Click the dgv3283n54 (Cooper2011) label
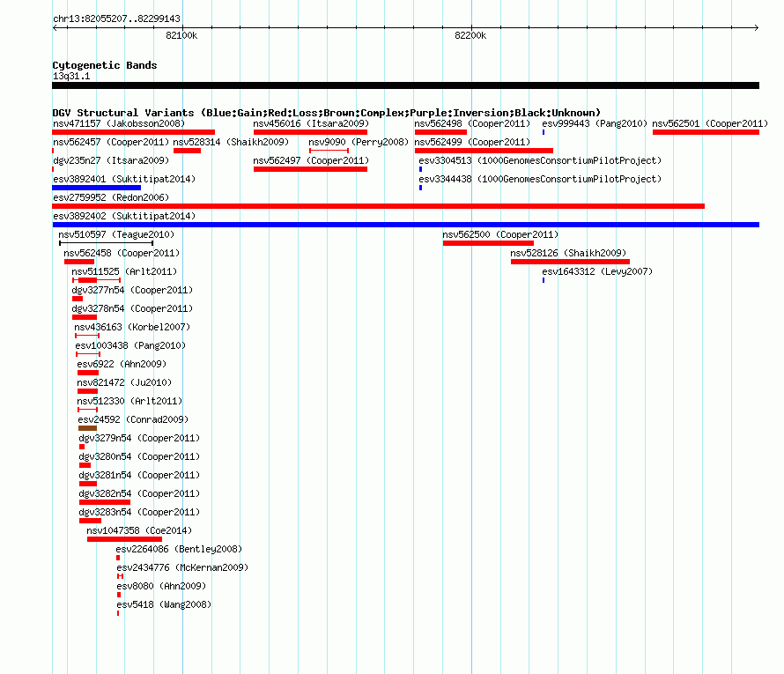784x674 pixels. pos(139,512)
